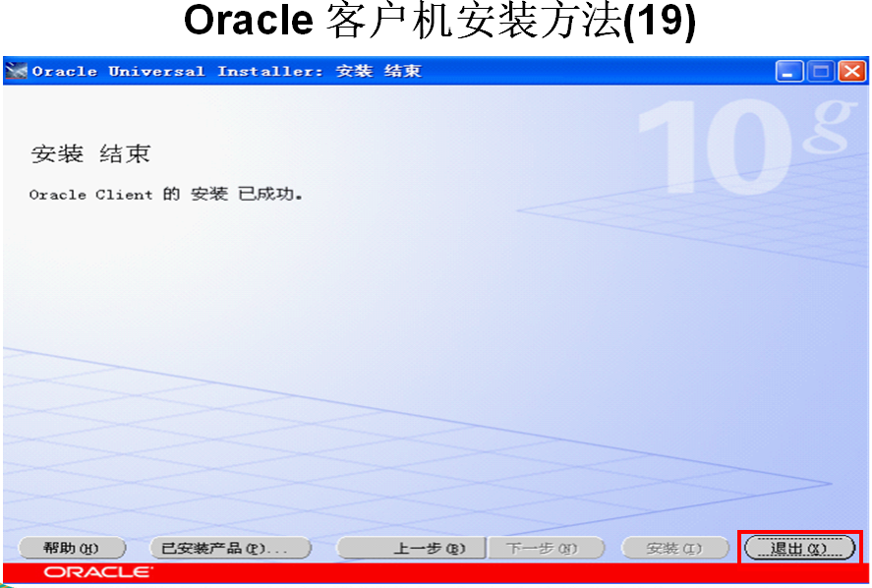Click the window title 'Oracle Universal Installer: 安装 结束'
The width and height of the screenshot is (872, 588).
click(x=227, y=71)
